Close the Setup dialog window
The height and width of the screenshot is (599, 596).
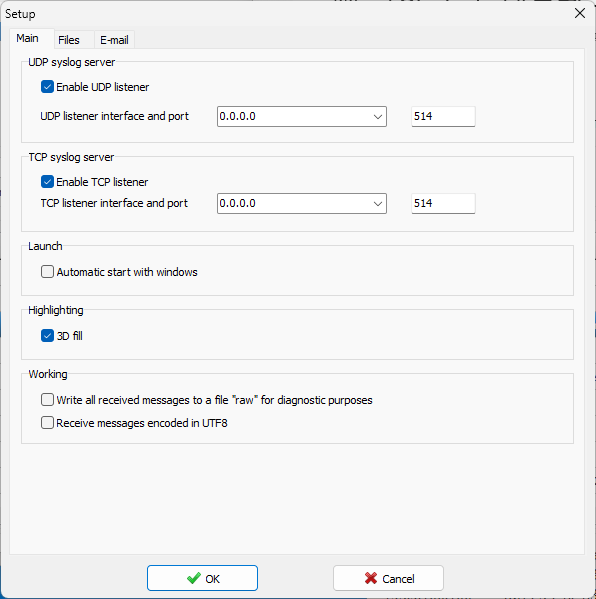580,13
